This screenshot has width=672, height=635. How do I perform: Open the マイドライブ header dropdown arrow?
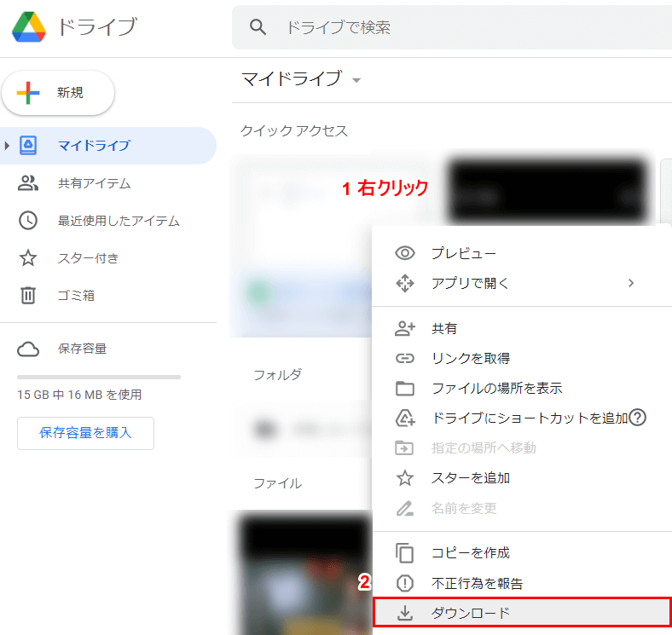[356, 80]
